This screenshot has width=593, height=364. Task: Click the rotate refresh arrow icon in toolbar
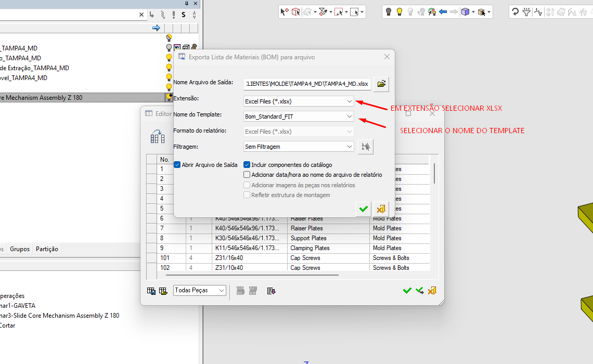[x=515, y=11]
